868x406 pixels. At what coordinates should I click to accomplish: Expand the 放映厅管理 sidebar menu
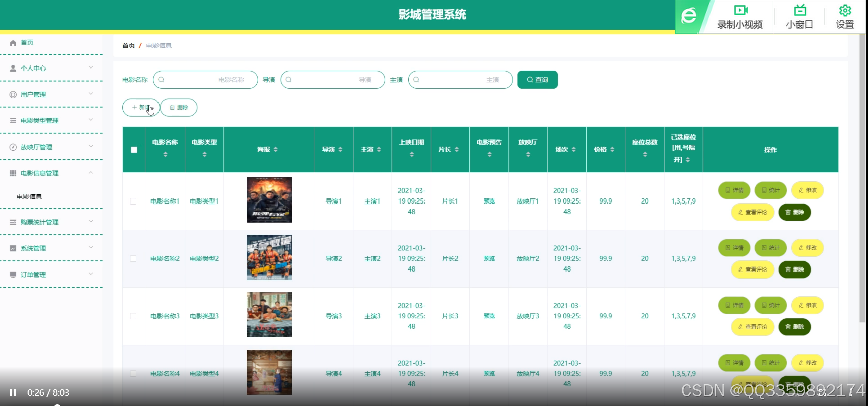click(x=51, y=147)
